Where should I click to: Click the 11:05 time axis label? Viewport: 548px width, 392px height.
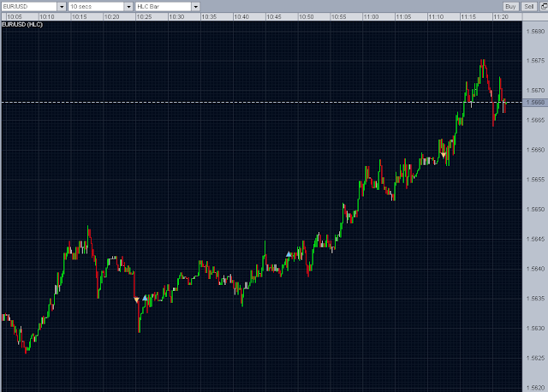point(403,17)
